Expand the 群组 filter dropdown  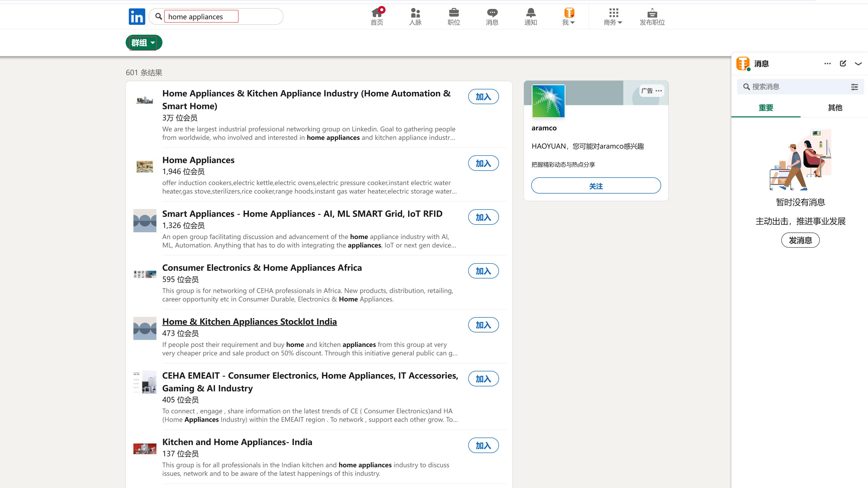pyautogui.click(x=144, y=43)
